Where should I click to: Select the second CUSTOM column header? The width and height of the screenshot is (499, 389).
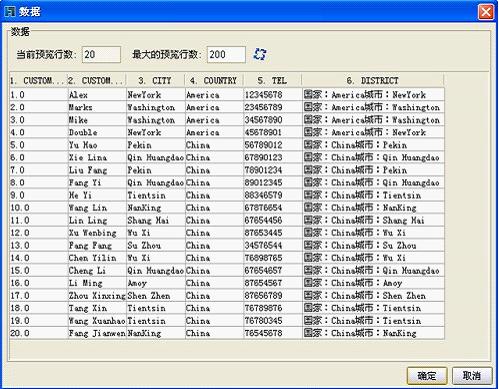coord(97,80)
